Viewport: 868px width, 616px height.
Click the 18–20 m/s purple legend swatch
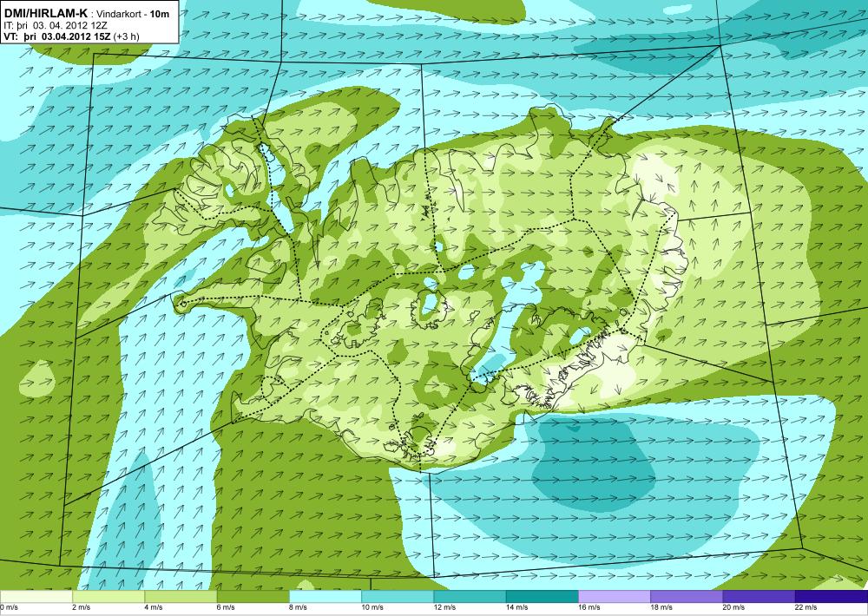687,597
